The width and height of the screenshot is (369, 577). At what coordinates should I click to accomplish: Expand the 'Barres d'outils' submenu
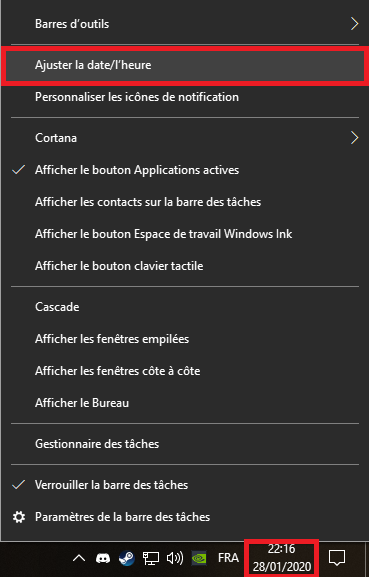click(x=185, y=24)
